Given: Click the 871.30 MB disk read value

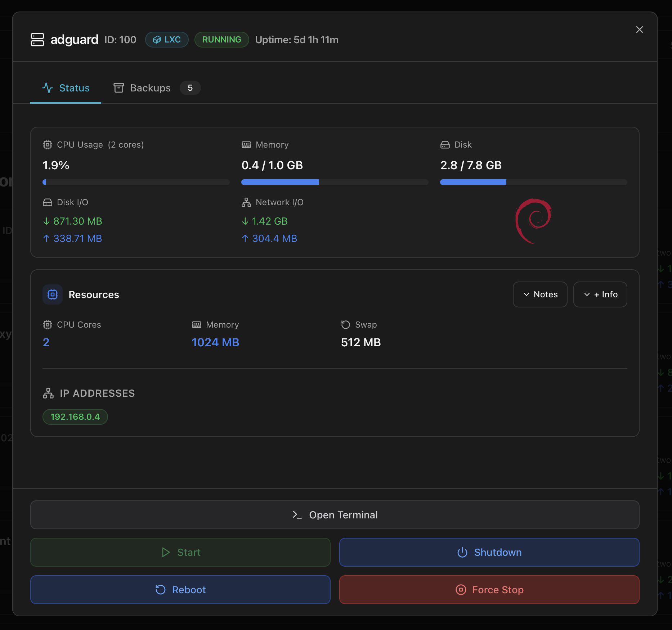Looking at the screenshot, I should pyautogui.click(x=78, y=221).
